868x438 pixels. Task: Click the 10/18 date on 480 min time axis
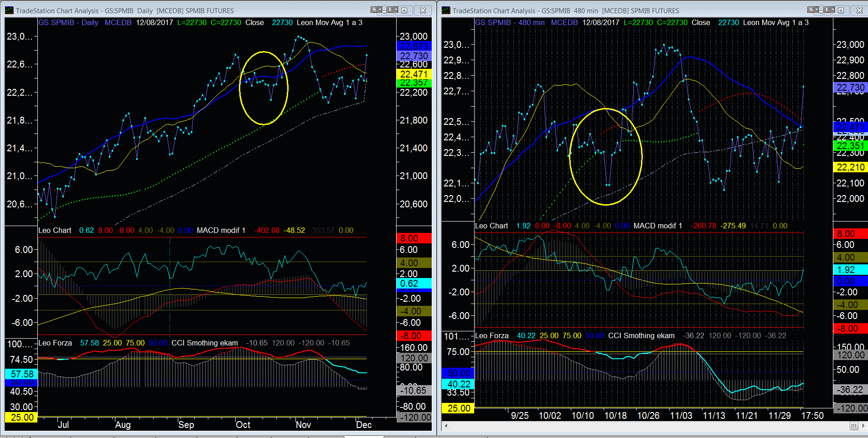(x=615, y=416)
